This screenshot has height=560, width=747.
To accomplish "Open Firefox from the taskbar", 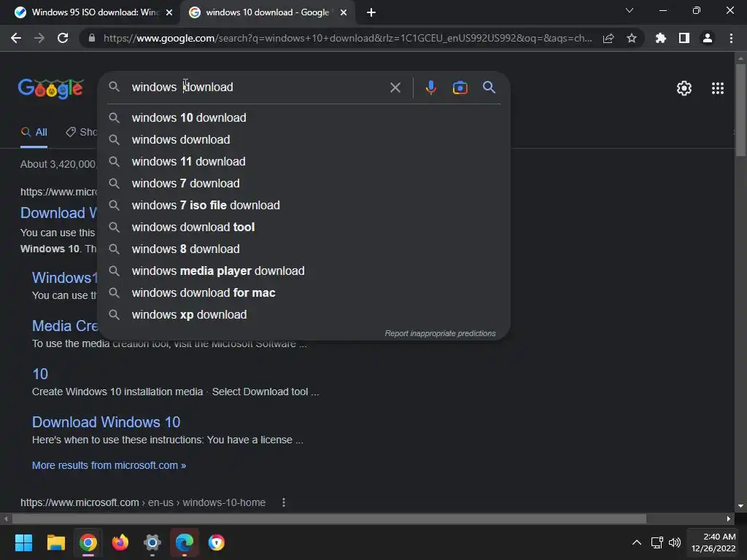I will (x=120, y=542).
